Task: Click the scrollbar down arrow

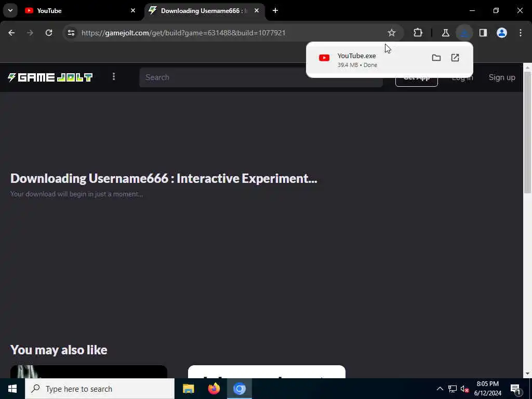Action: pos(528,374)
